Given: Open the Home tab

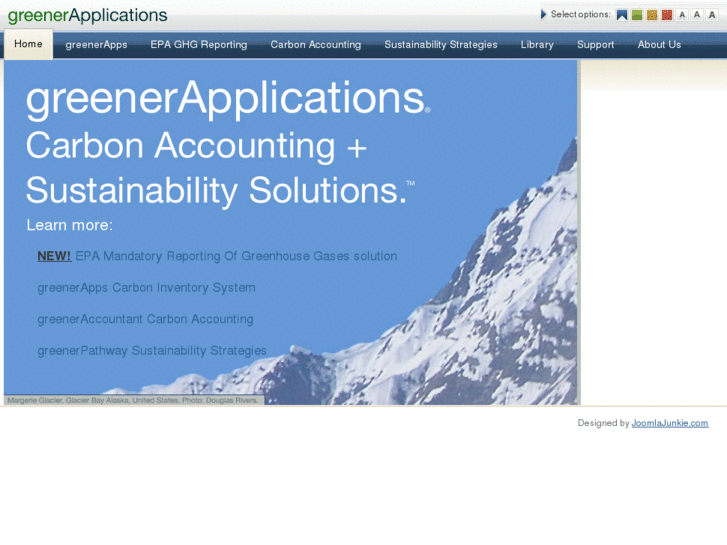Looking at the screenshot, I should point(28,44).
